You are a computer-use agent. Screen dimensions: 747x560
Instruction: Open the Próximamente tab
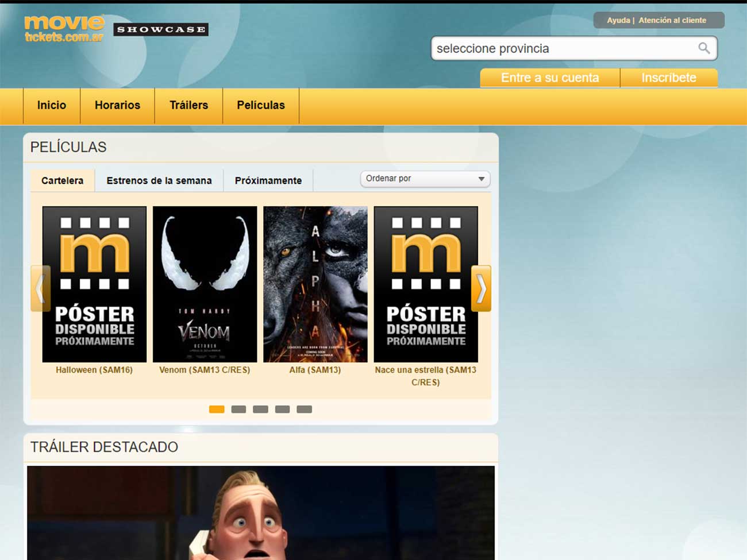click(x=268, y=180)
